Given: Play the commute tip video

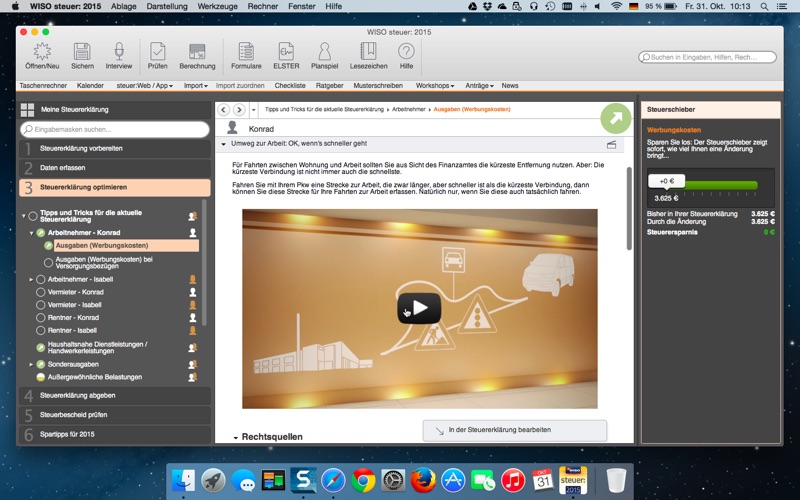Looking at the screenshot, I should (x=419, y=308).
